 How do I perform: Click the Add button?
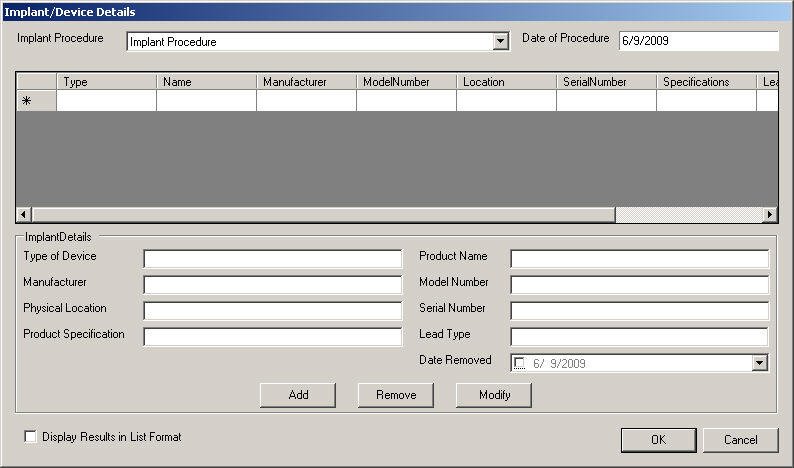point(298,395)
